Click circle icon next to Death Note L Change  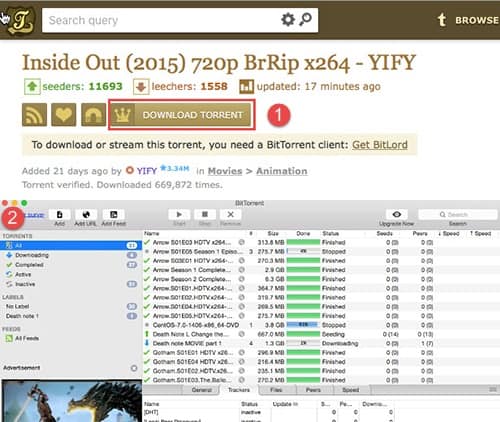[x=242, y=334]
